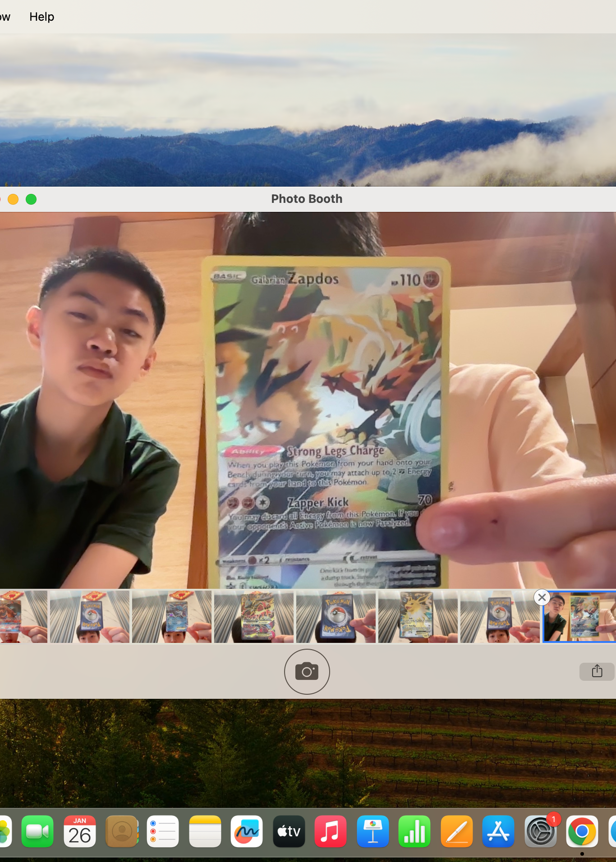Open Reminders app in Dock
616x862 pixels.
(x=163, y=831)
